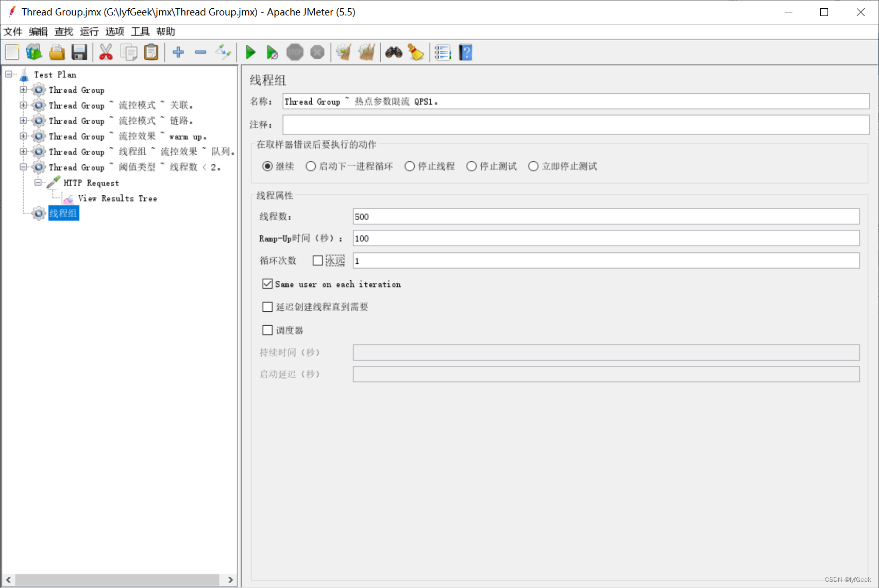The image size is (879, 588).
Task: Click the Paste clipboard icon
Action: (x=151, y=52)
